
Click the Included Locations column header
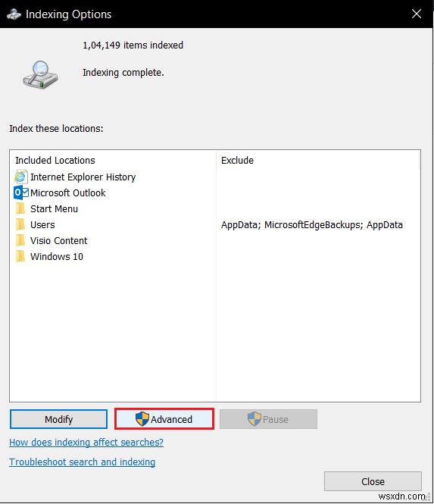55,160
